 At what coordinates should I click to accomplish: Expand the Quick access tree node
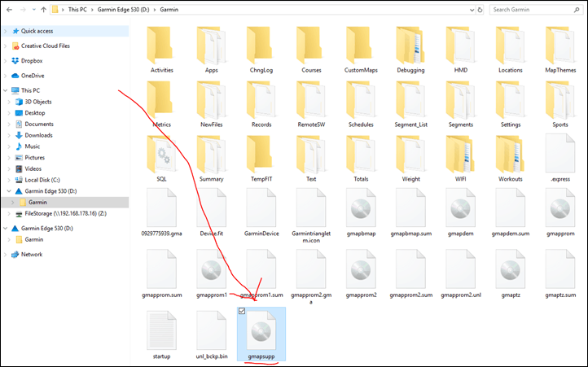(5, 31)
